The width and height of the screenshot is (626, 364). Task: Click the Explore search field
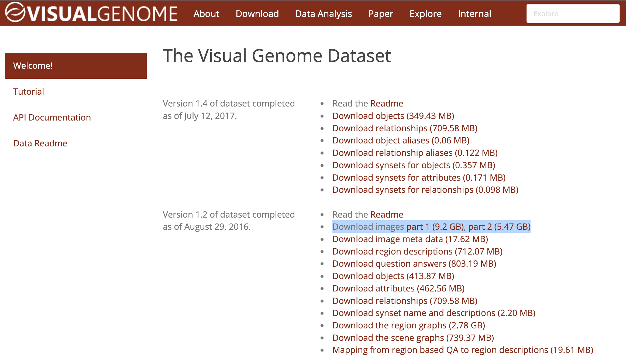pos(573,13)
